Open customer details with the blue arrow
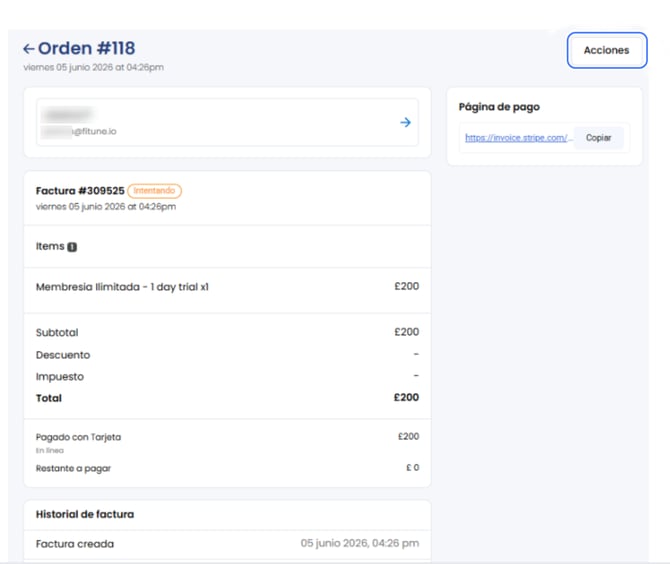670x564 pixels. pyautogui.click(x=406, y=123)
